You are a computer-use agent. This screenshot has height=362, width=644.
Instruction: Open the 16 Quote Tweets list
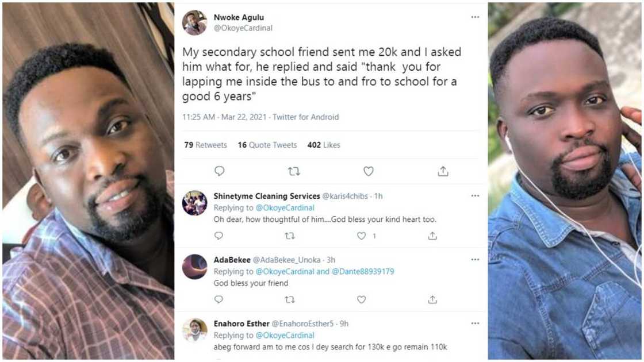(267, 145)
